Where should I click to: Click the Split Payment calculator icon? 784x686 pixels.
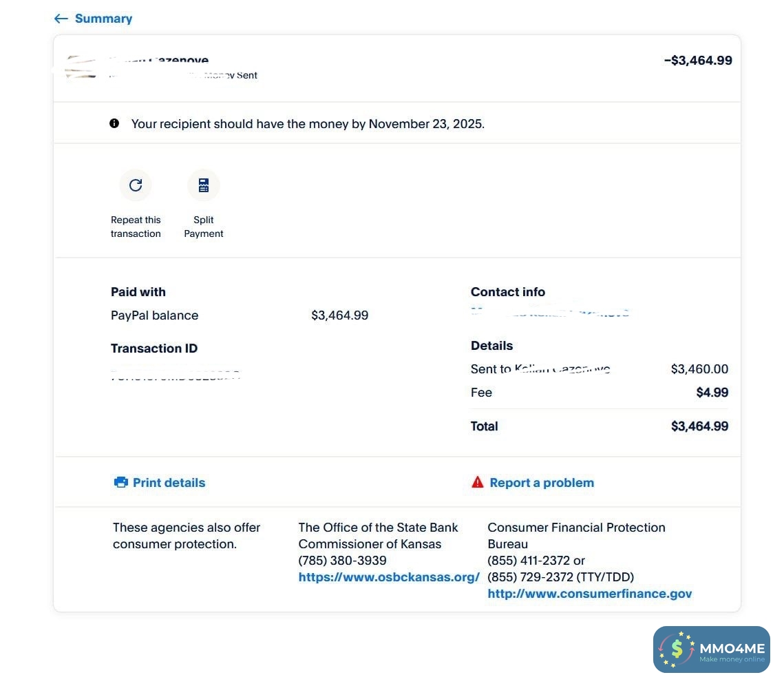[x=204, y=185]
